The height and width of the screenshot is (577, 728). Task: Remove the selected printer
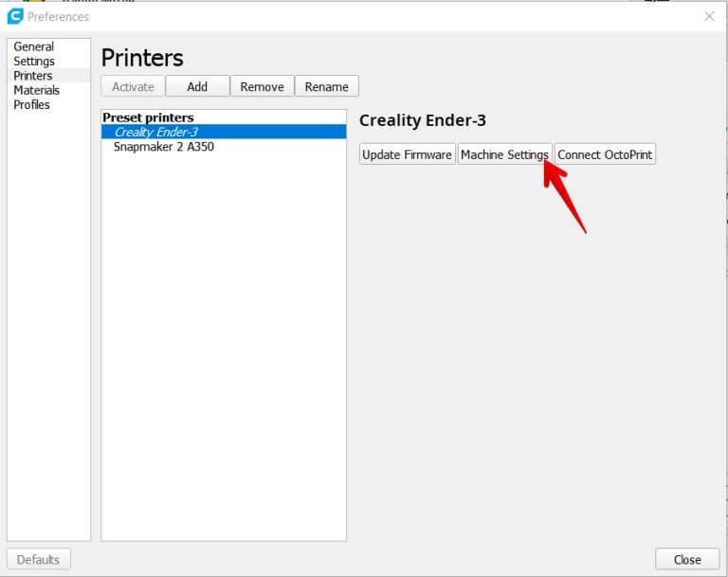click(262, 87)
